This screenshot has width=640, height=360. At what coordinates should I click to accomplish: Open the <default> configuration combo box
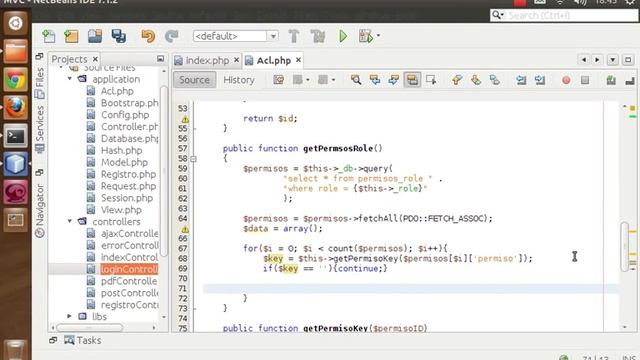pos(236,36)
